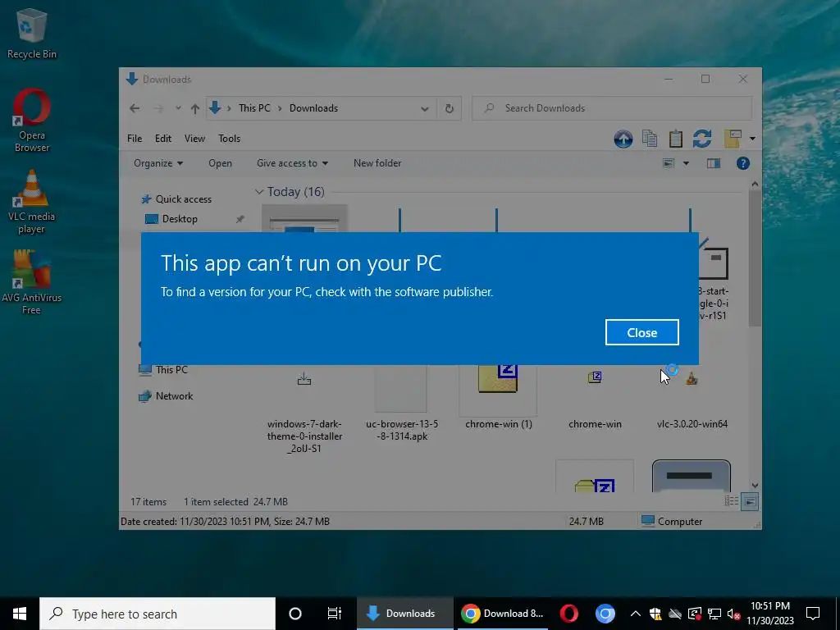
Task: Open the Tools menu
Action: (x=230, y=139)
